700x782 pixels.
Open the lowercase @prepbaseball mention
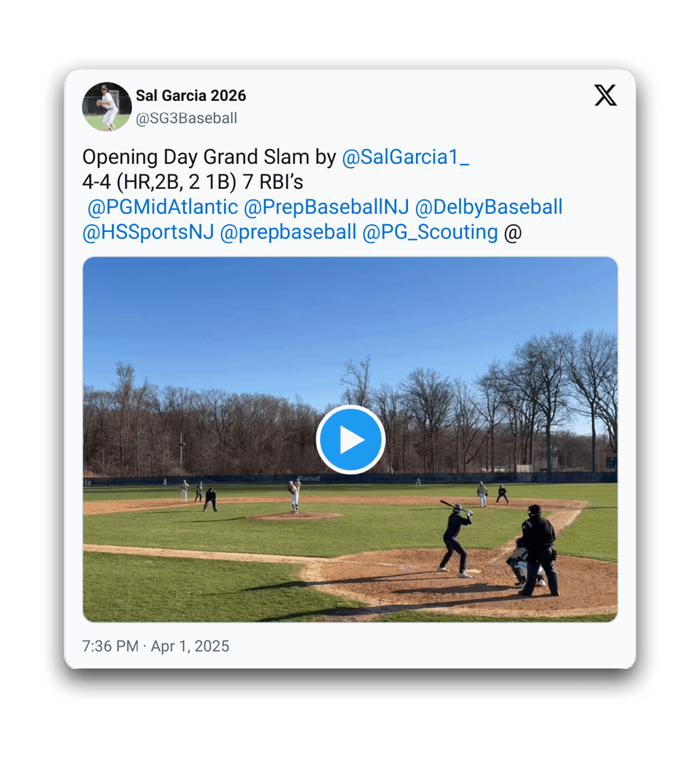288,232
